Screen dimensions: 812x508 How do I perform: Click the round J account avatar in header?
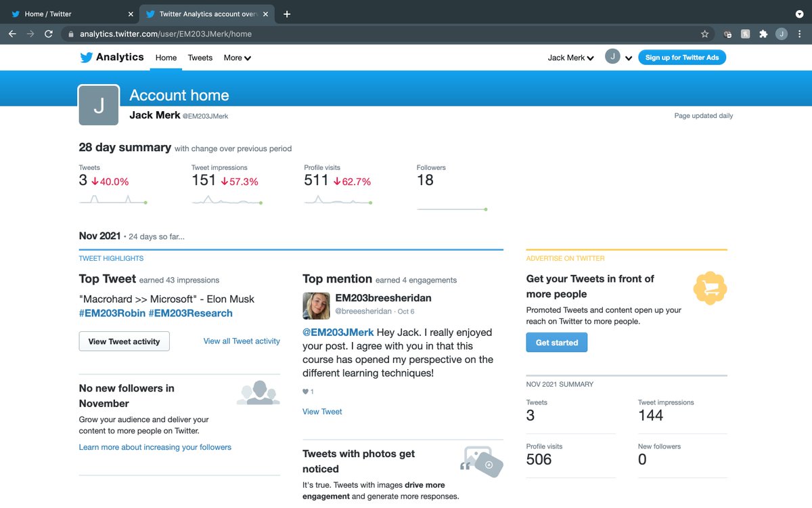[612, 57]
